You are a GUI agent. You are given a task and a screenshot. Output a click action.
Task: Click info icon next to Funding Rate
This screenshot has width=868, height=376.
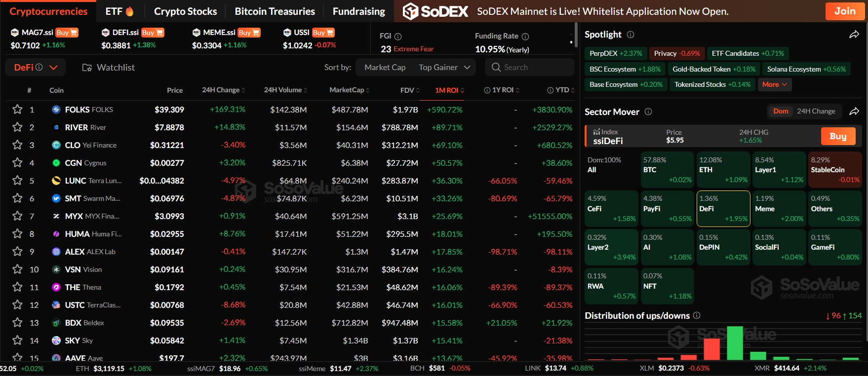coord(525,37)
